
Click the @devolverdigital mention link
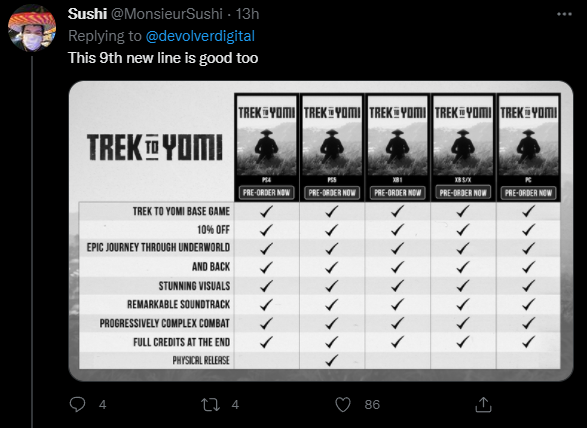(200, 36)
